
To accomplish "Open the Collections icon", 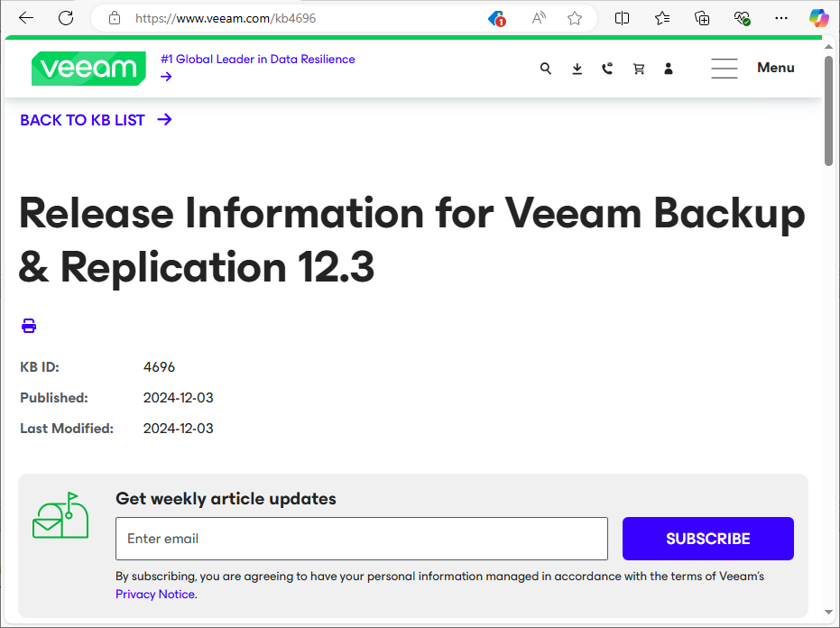I will coord(702,18).
